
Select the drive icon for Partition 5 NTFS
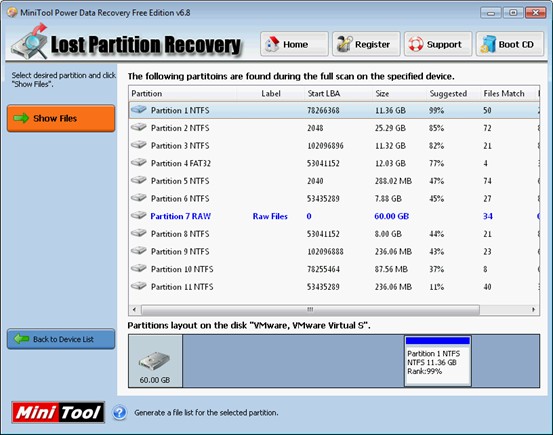139,180
